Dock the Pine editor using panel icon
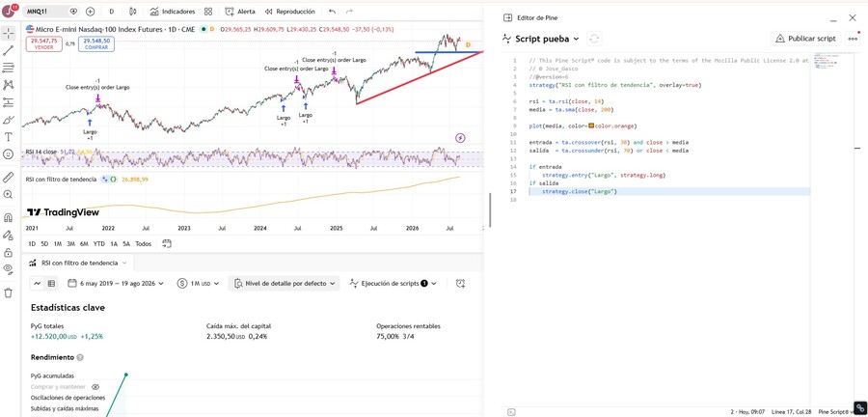 click(507, 17)
